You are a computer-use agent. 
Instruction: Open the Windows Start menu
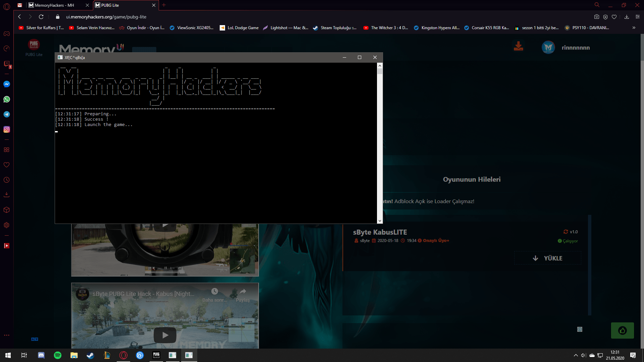[8, 355]
